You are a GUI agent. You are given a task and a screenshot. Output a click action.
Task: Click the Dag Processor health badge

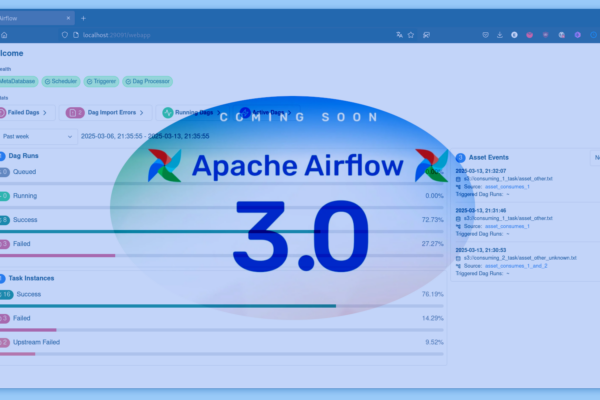148,81
